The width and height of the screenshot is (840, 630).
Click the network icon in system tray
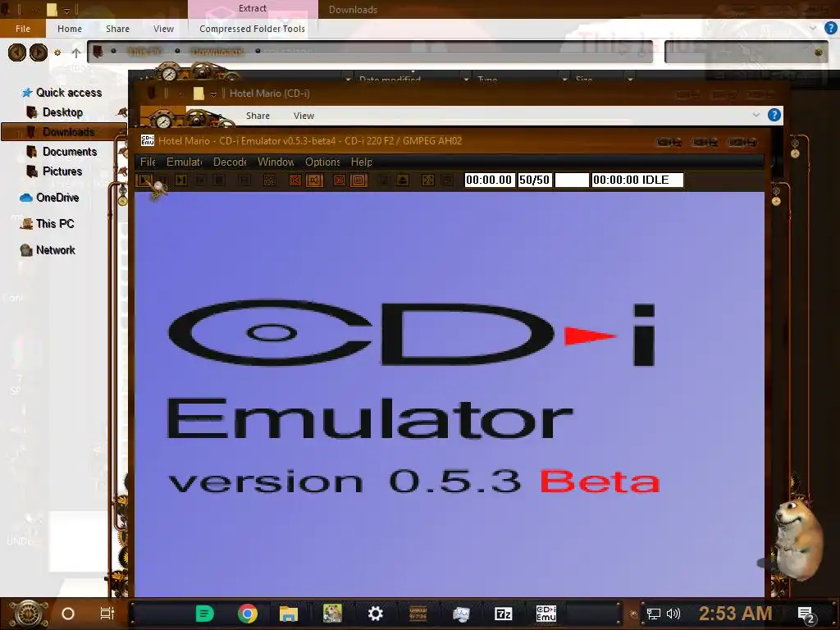pos(653,614)
